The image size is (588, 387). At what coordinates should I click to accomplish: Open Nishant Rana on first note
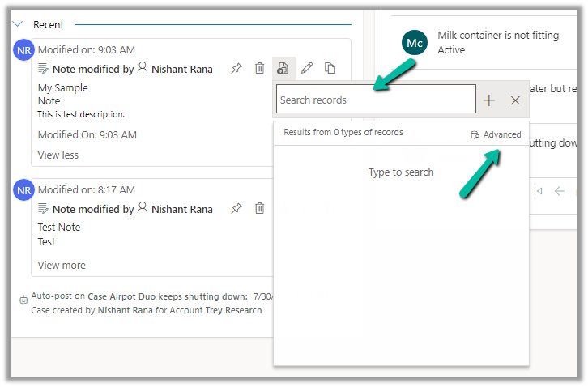tap(181, 70)
